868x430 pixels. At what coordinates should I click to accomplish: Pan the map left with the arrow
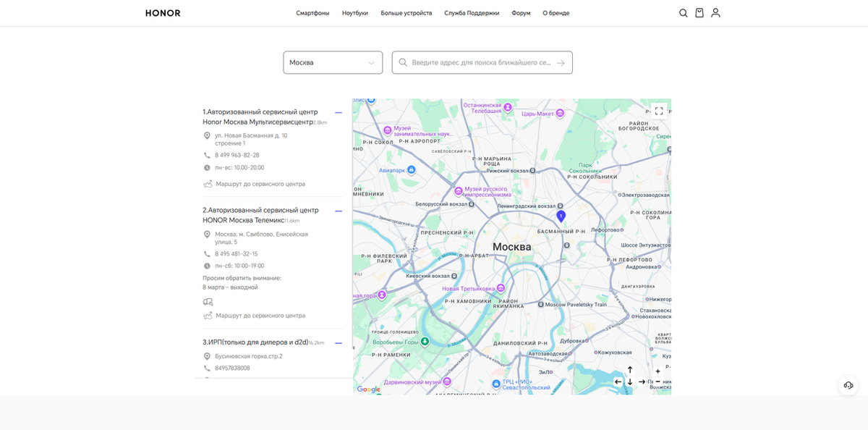[618, 381]
